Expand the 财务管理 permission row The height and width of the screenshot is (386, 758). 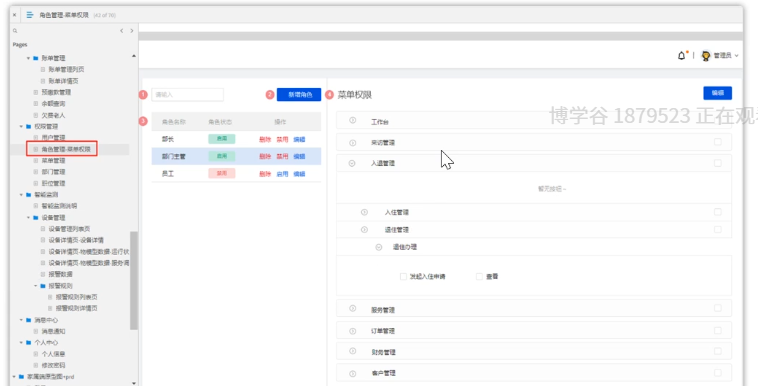(353, 351)
